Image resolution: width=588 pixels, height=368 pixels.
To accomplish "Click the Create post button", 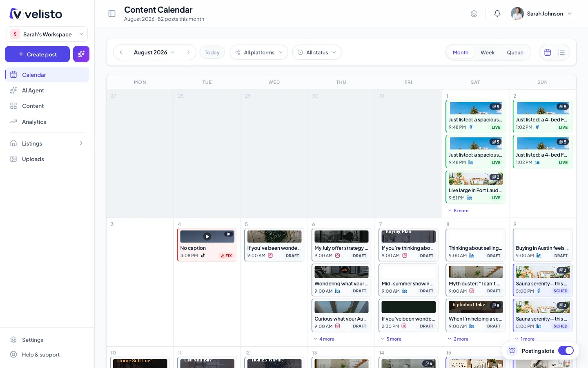I will 38,54.
